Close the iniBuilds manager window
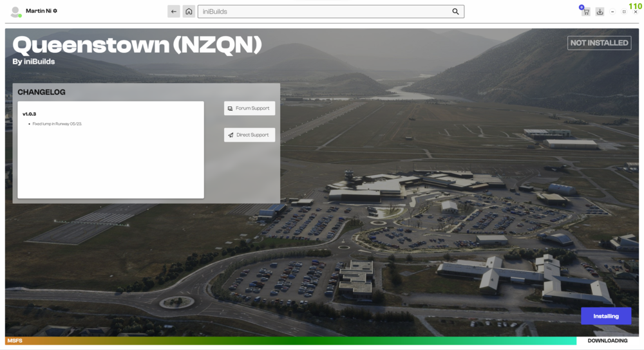Viewport: 644px width, 350px height. click(x=636, y=12)
